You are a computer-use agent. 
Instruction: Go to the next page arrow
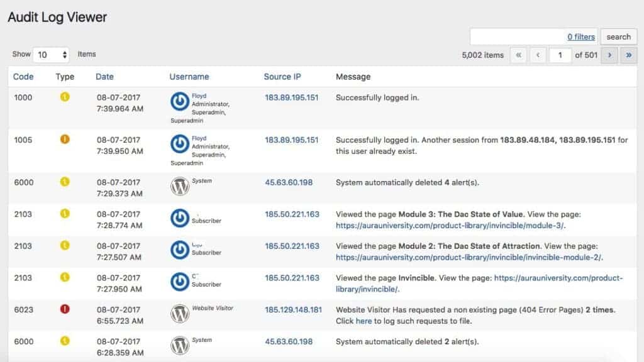tap(609, 55)
